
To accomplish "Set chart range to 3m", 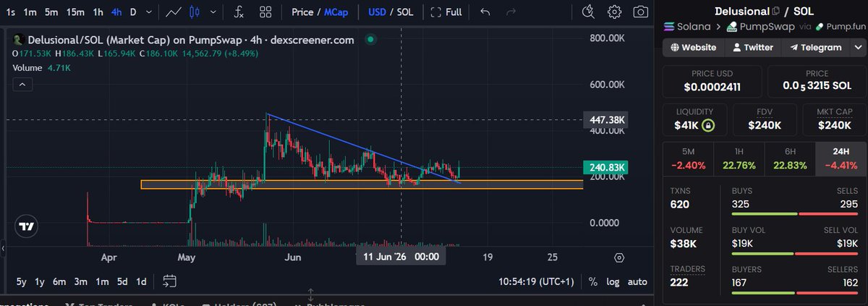I will [80, 281].
